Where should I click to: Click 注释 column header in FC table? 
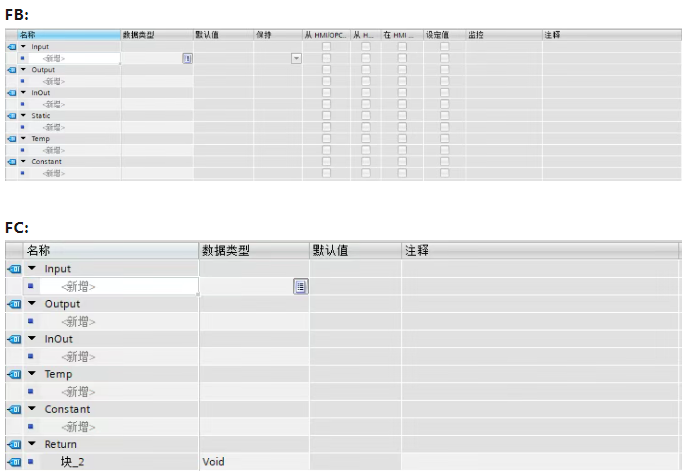541,251
